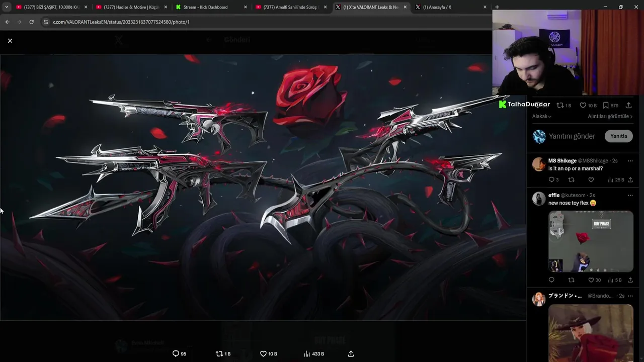Open the tab search dropdown arrow

click(6, 7)
